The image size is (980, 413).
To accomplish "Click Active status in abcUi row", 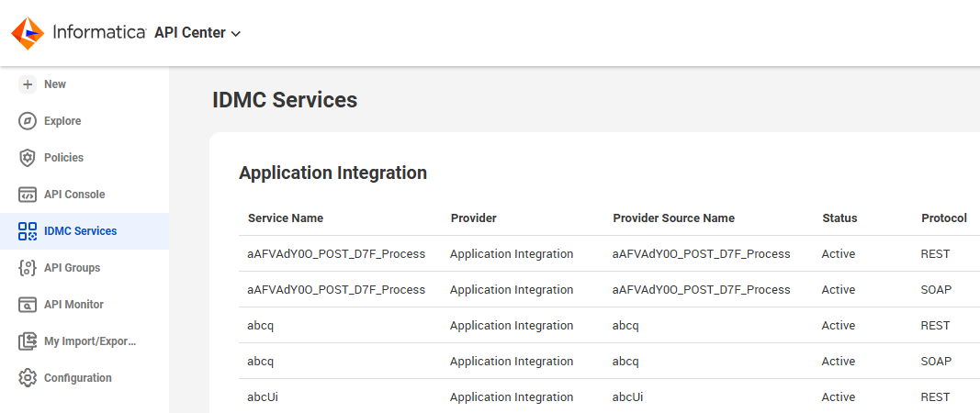I will click(838, 397).
